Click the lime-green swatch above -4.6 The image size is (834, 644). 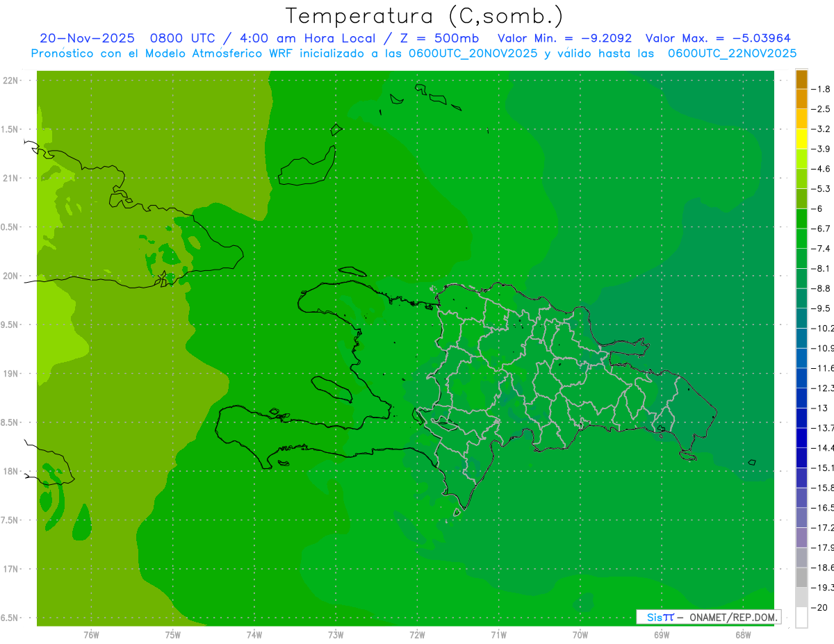coord(801,159)
